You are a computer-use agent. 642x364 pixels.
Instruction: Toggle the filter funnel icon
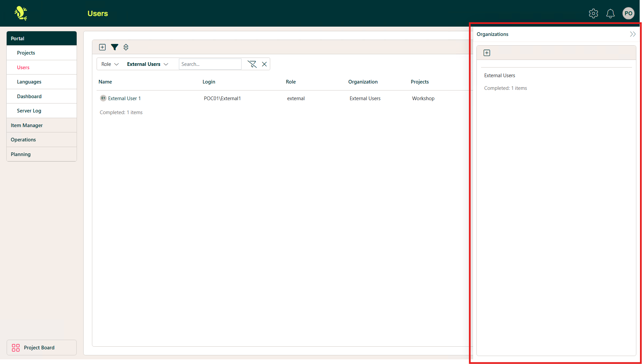tap(114, 47)
